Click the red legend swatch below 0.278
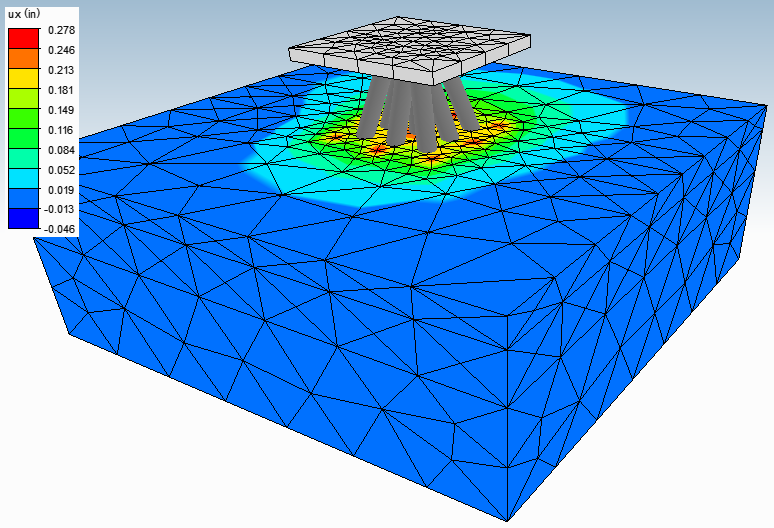The width and height of the screenshot is (774, 528). (x=23, y=38)
